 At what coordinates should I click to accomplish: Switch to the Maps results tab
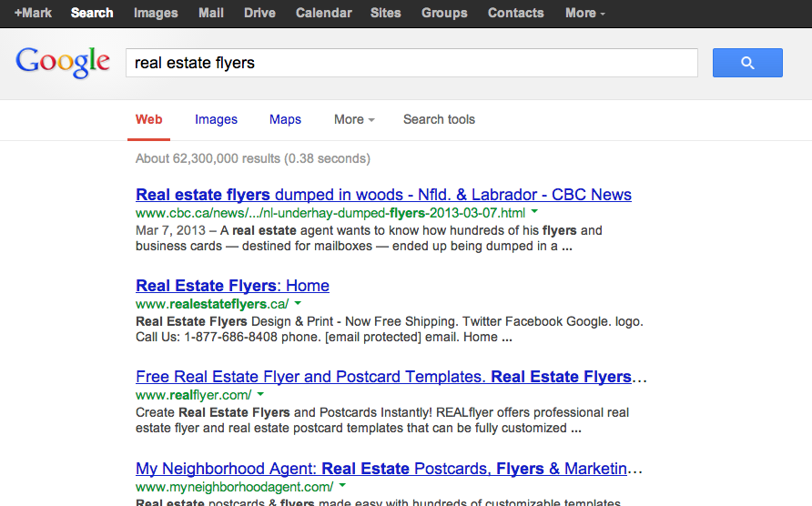(x=285, y=119)
